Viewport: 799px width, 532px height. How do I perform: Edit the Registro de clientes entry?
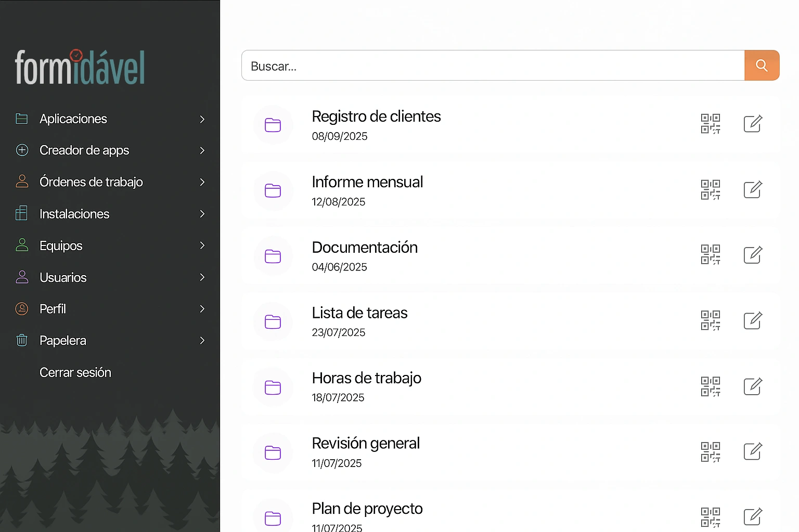pyautogui.click(x=753, y=124)
